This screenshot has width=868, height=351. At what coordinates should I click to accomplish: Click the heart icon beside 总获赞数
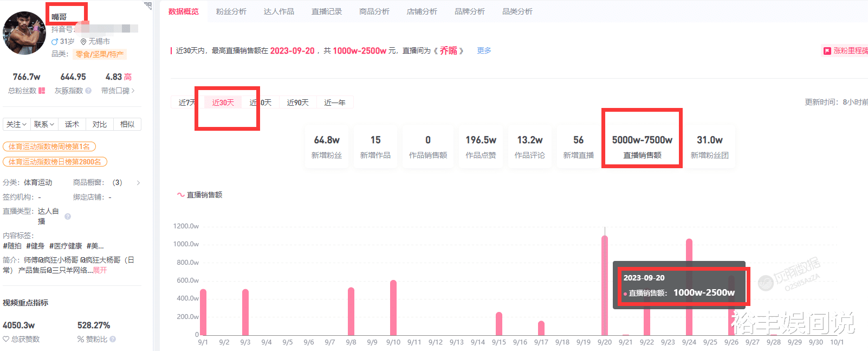(6, 339)
